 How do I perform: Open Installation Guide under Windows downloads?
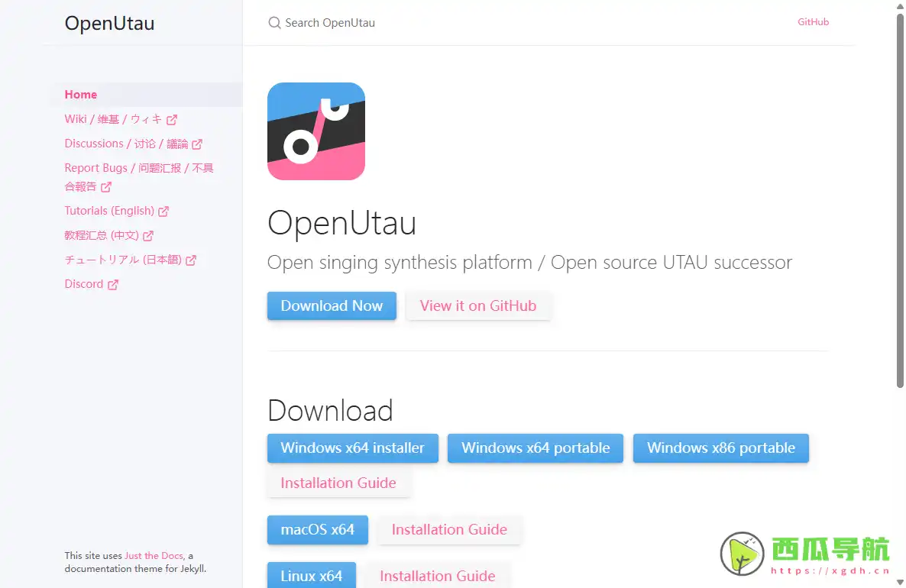(338, 483)
